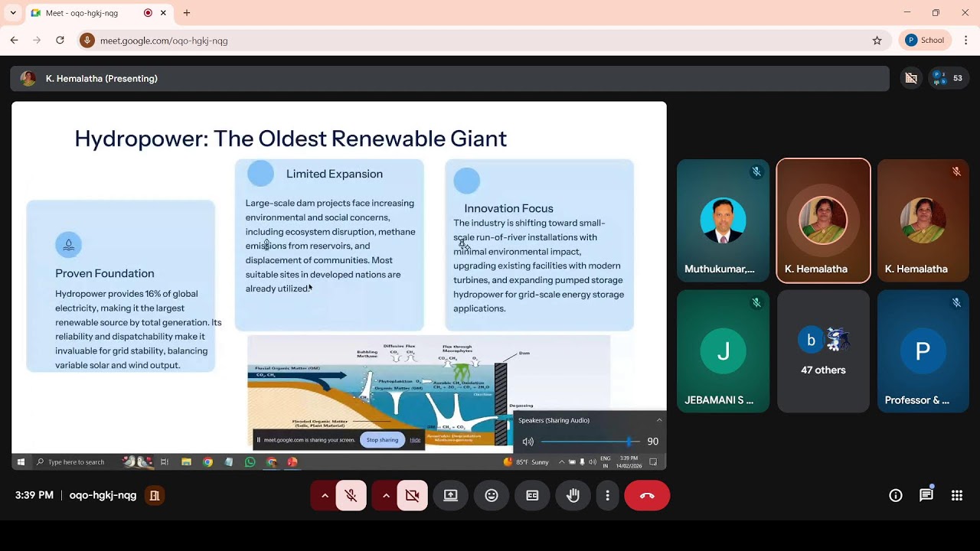Open WhatsApp in shared taskbar
Screen dimensions: 980x551
click(250, 462)
